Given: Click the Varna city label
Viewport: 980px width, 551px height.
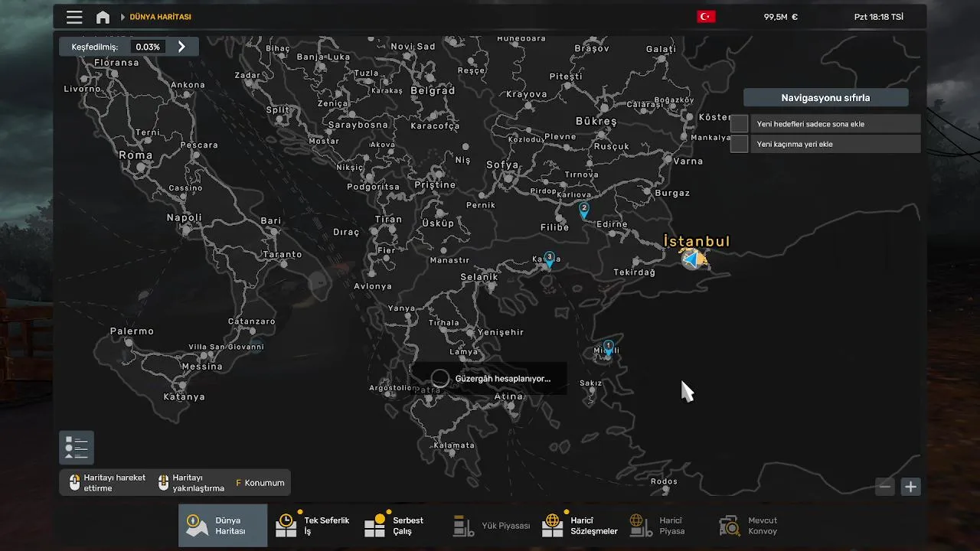Looking at the screenshot, I should click(x=688, y=161).
